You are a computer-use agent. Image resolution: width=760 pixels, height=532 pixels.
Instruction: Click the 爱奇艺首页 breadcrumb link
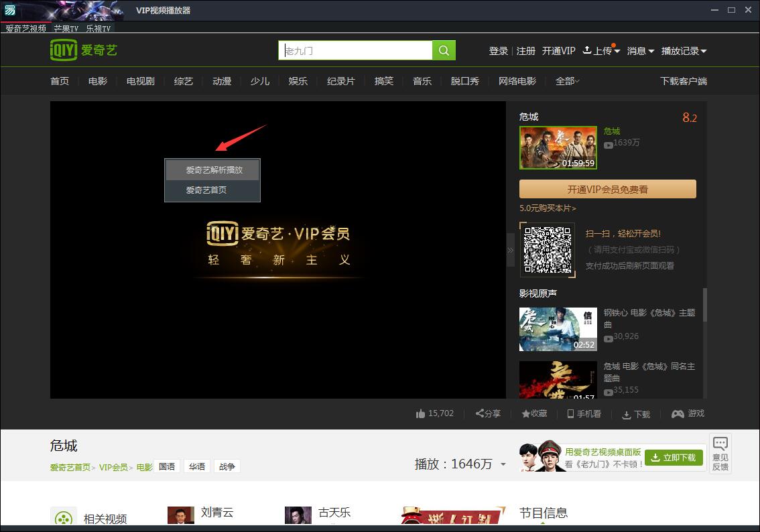pyautogui.click(x=70, y=467)
